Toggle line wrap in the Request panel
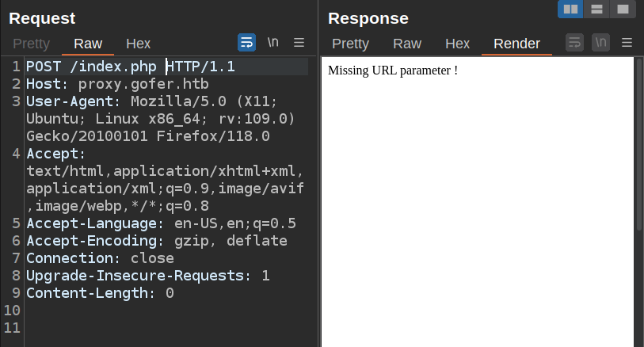 [247, 43]
